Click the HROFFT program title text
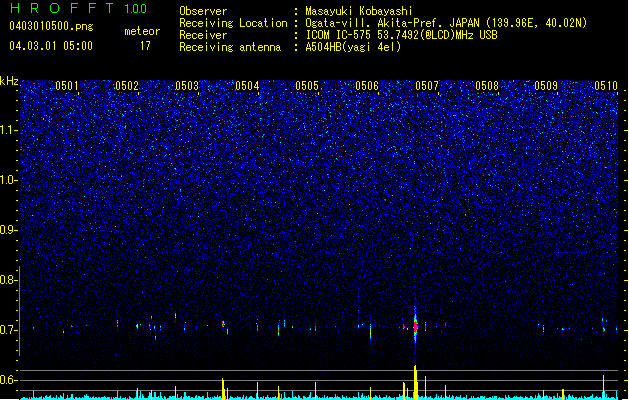 63,8
